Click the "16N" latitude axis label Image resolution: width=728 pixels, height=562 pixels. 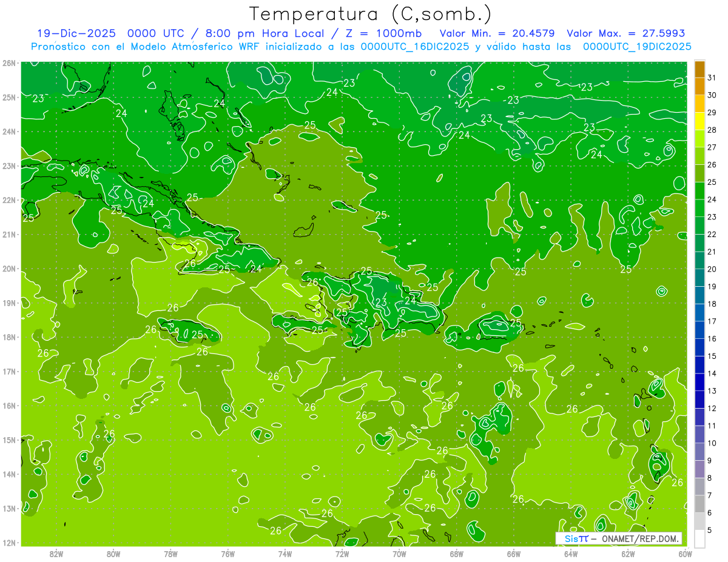tap(8, 406)
